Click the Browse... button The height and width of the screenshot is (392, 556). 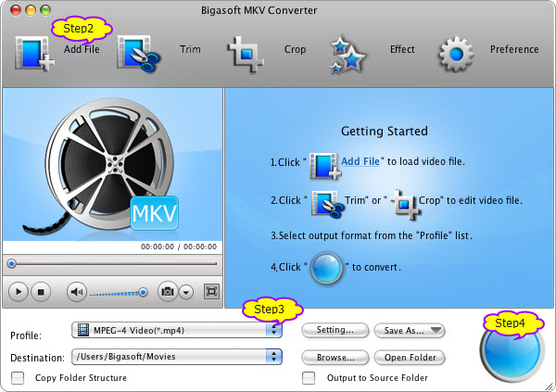click(x=335, y=358)
